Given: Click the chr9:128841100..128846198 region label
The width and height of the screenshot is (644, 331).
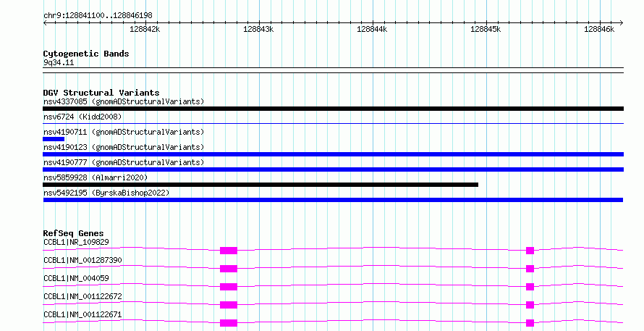Looking at the screenshot, I should pos(98,15).
